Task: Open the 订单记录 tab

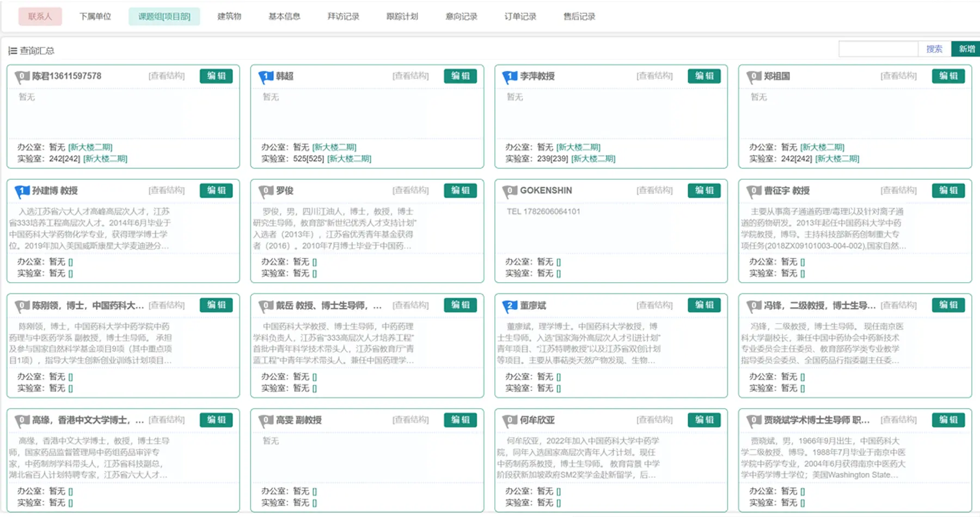Action: coord(520,16)
